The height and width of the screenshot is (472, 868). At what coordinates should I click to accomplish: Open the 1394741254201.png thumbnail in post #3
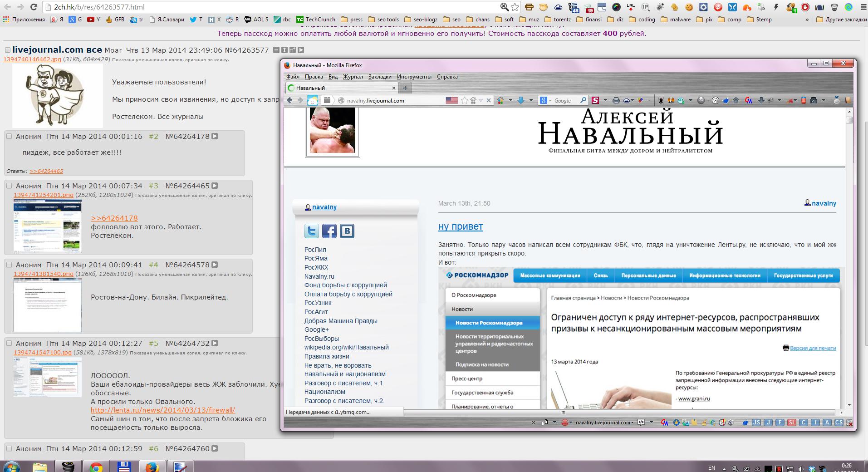coord(48,226)
